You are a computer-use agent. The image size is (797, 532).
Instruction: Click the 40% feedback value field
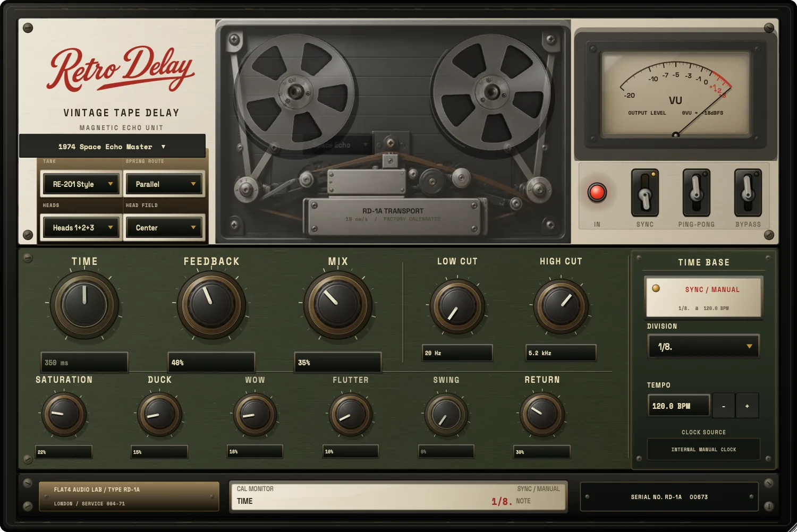[211, 363]
